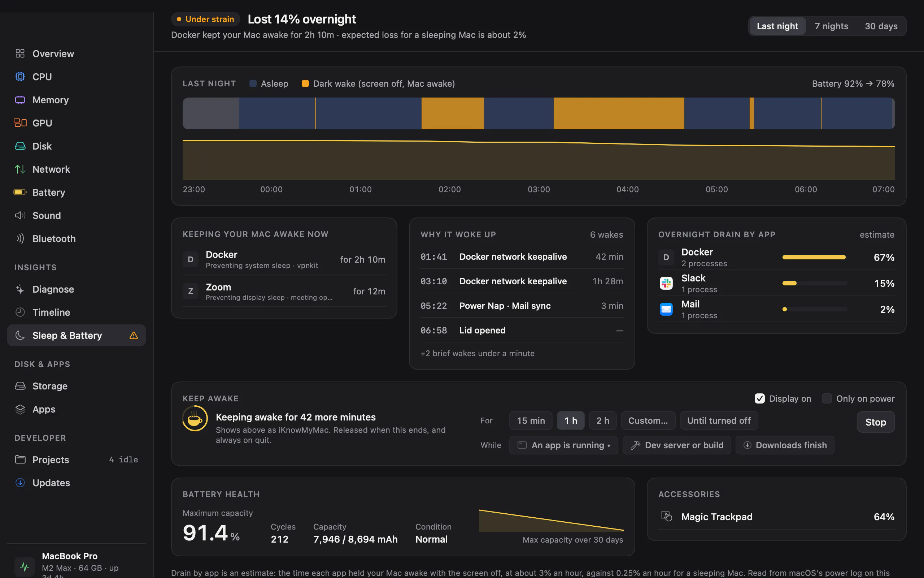Choose Downloads finish condition

tap(785, 445)
